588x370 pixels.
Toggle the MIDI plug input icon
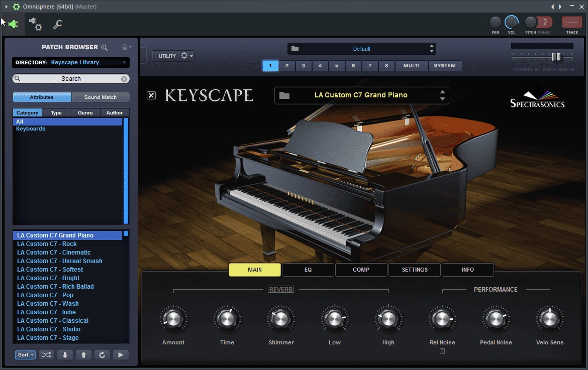13,24
